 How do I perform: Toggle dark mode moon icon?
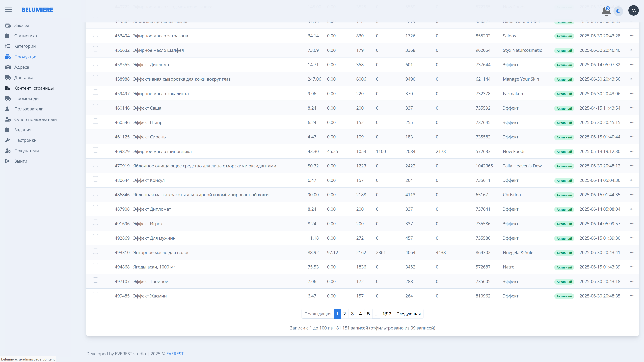(619, 11)
